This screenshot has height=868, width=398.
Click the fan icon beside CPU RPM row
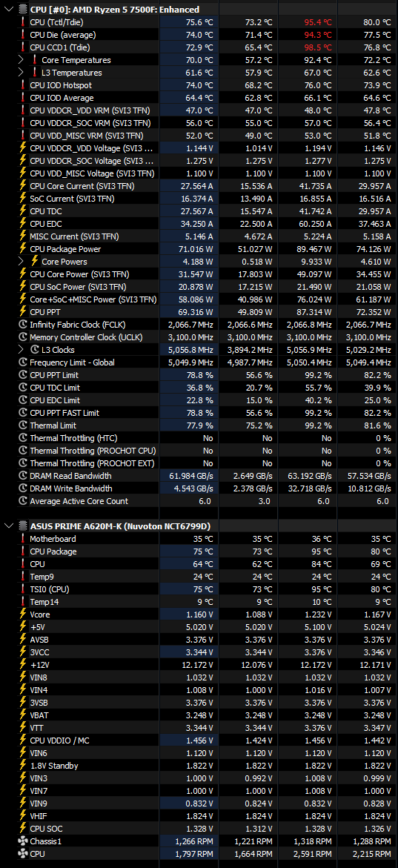pyautogui.click(x=23, y=854)
